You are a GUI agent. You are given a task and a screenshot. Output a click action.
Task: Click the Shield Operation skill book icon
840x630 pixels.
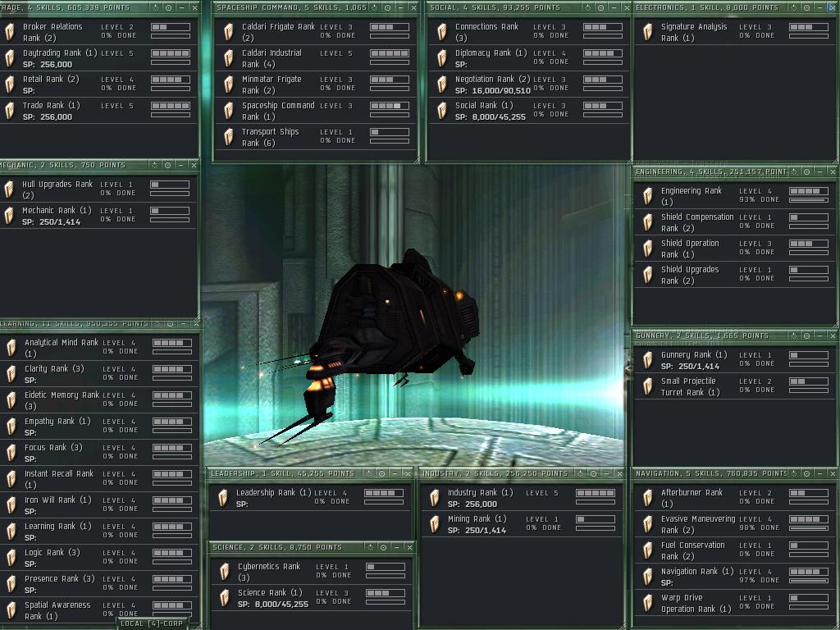click(648, 249)
